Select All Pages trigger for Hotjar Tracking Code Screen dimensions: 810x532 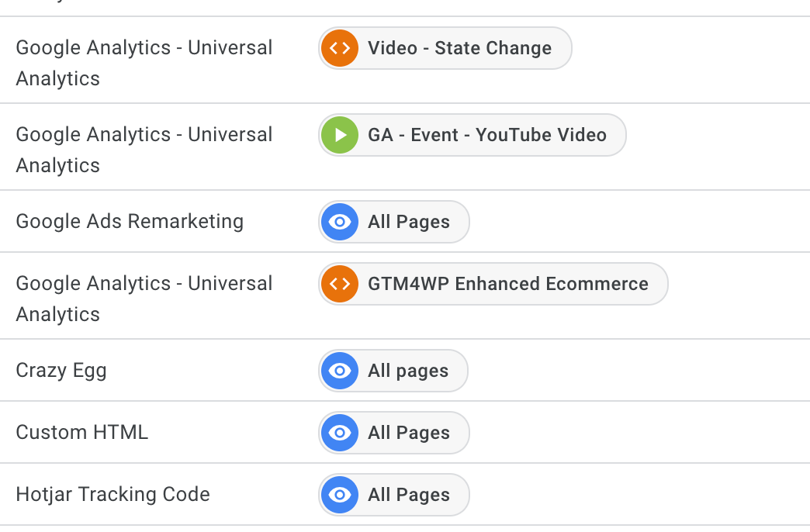393,494
